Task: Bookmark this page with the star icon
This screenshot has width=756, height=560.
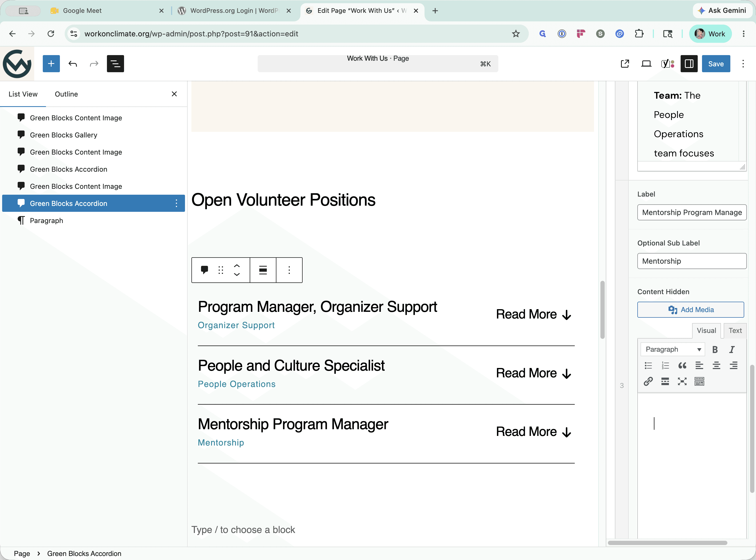Action: [516, 33]
